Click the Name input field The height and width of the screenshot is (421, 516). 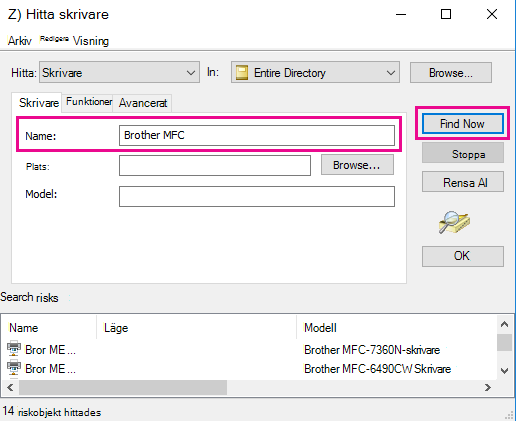click(x=257, y=135)
